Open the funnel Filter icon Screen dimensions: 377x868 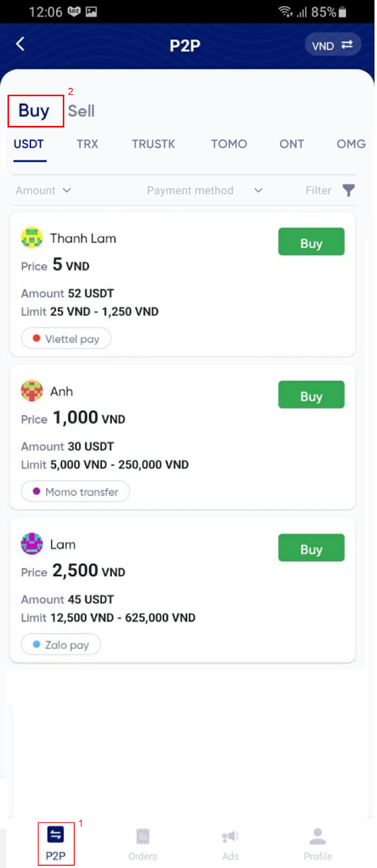[349, 190]
